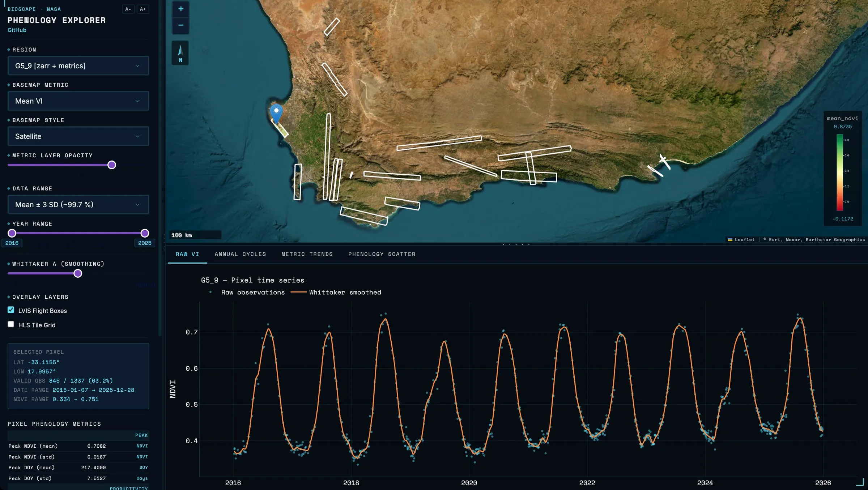
Task: Click the Year Range end handle 2025
Action: click(145, 233)
